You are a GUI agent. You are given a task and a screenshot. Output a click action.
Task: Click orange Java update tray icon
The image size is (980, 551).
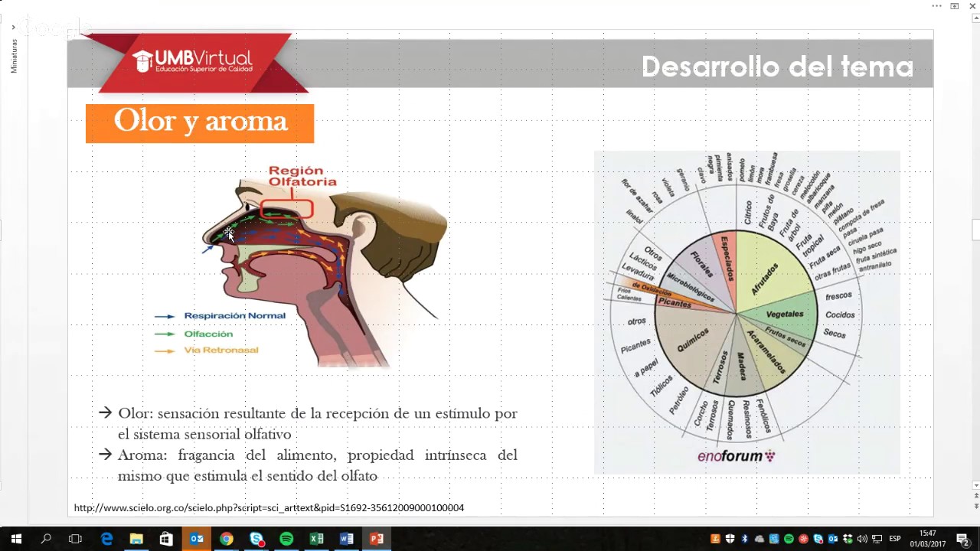click(x=715, y=539)
